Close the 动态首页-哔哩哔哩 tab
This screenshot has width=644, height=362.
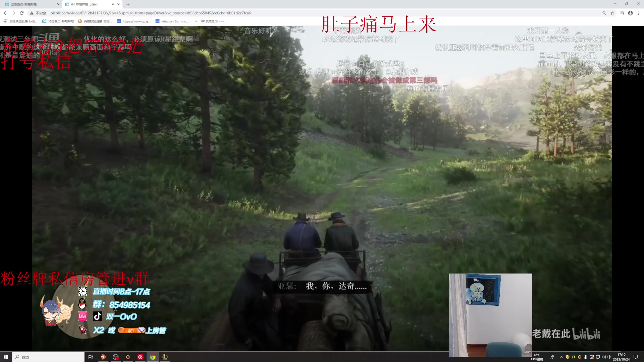[x=58, y=4]
